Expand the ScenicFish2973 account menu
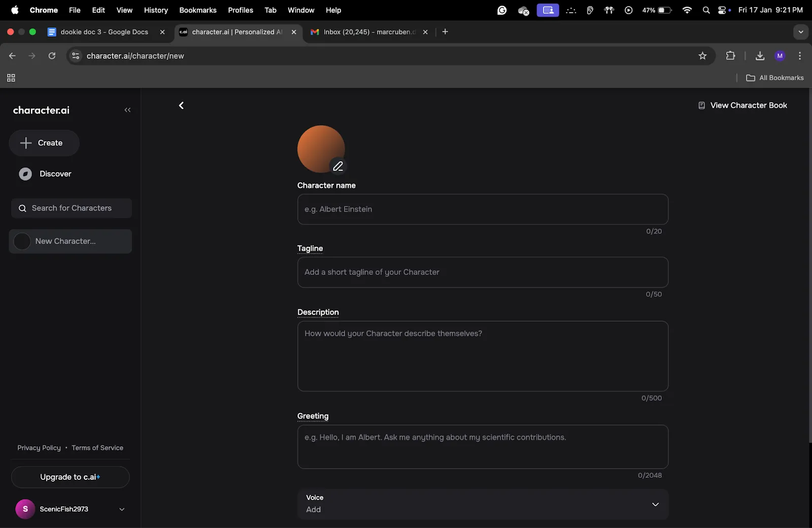812x528 pixels. pos(122,509)
